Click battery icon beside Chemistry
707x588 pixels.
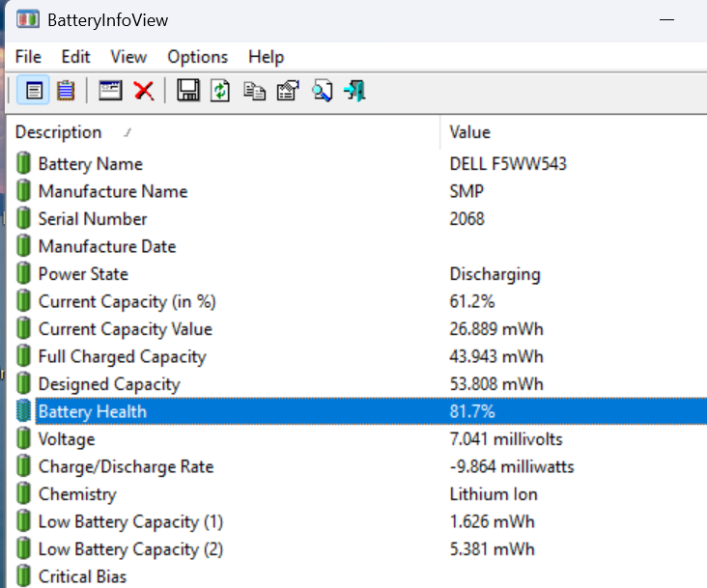pyautogui.click(x=23, y=493)
